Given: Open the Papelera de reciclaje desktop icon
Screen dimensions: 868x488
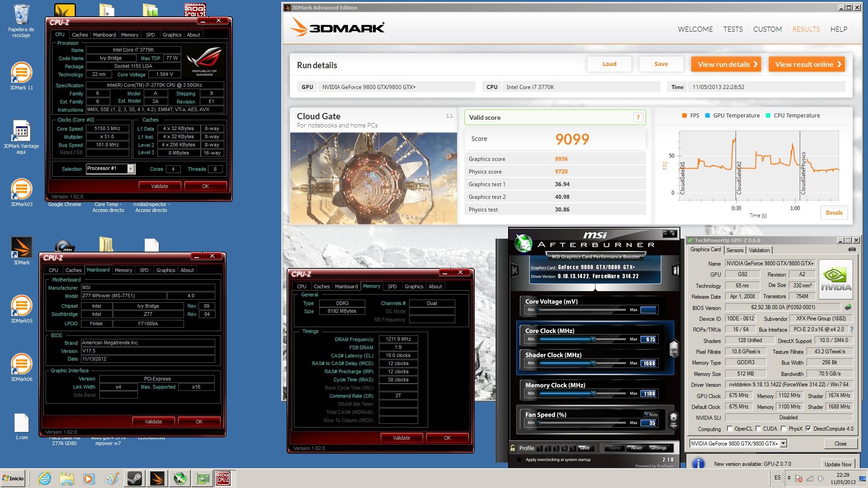Looking at the screenshot, I should [21, 20].
